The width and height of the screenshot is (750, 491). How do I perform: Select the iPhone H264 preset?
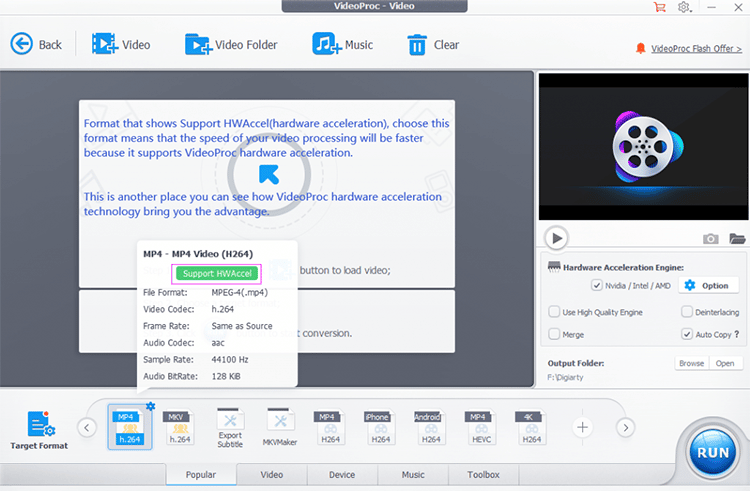[x=376, y=427]
